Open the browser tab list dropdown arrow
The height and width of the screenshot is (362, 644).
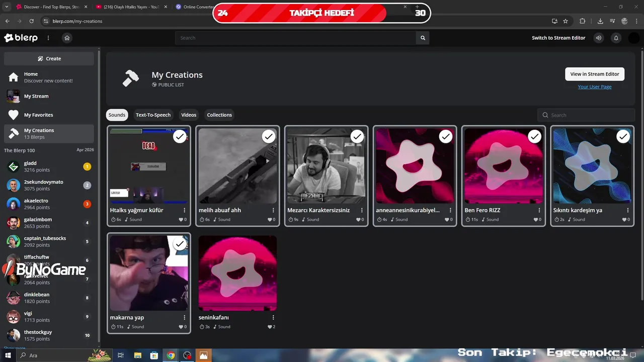coord(7,7)
